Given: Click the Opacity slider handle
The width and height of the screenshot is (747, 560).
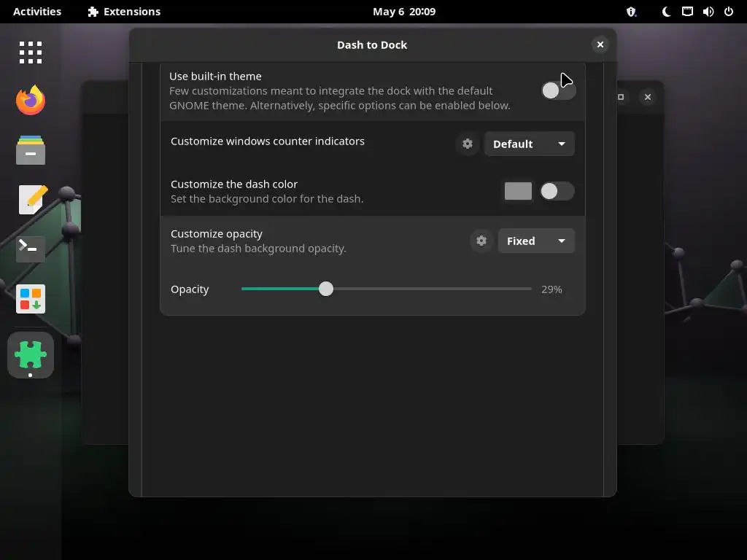Looking at the screenshot, I should coord(326,289).
